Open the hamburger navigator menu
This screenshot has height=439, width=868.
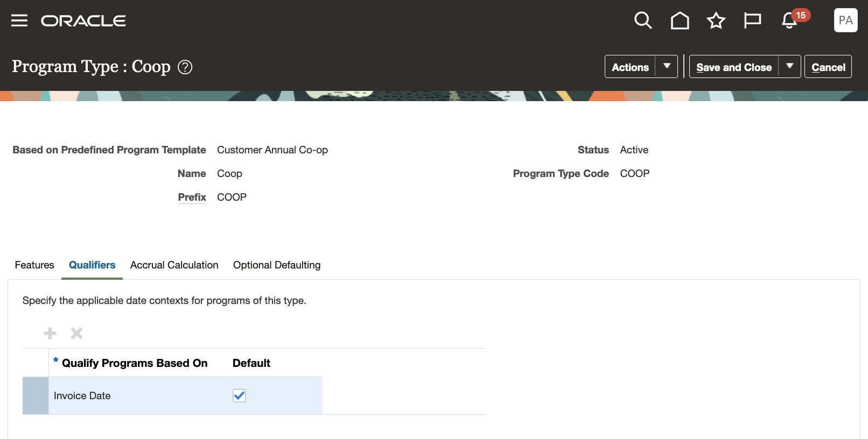click(x=19, y=20)
